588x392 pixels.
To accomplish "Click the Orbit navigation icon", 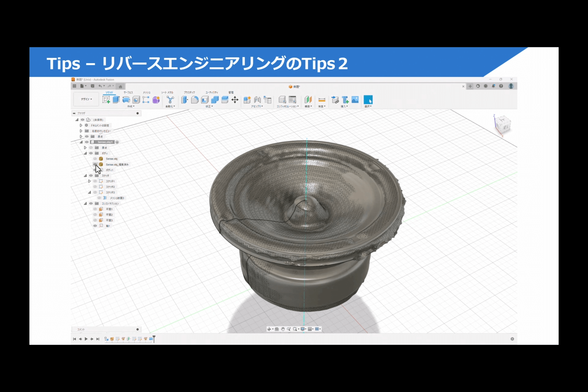I will [269, 329].
